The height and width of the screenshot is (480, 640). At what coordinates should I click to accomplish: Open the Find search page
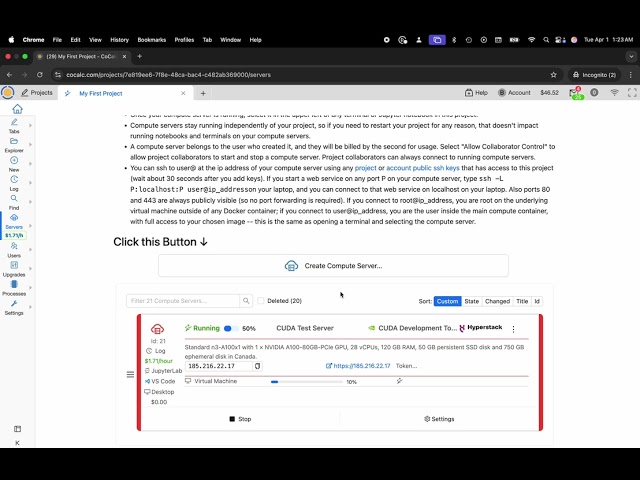(14, 202)
